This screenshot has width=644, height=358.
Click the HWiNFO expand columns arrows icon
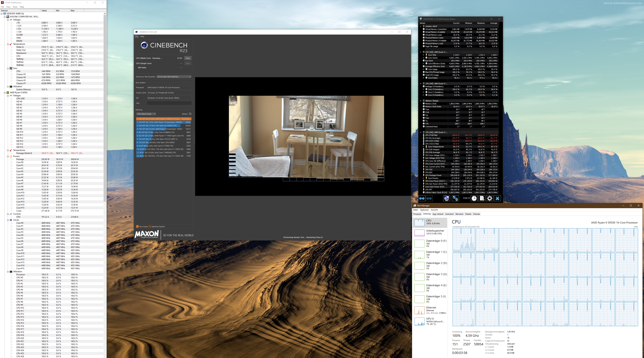tap(422, 198)
